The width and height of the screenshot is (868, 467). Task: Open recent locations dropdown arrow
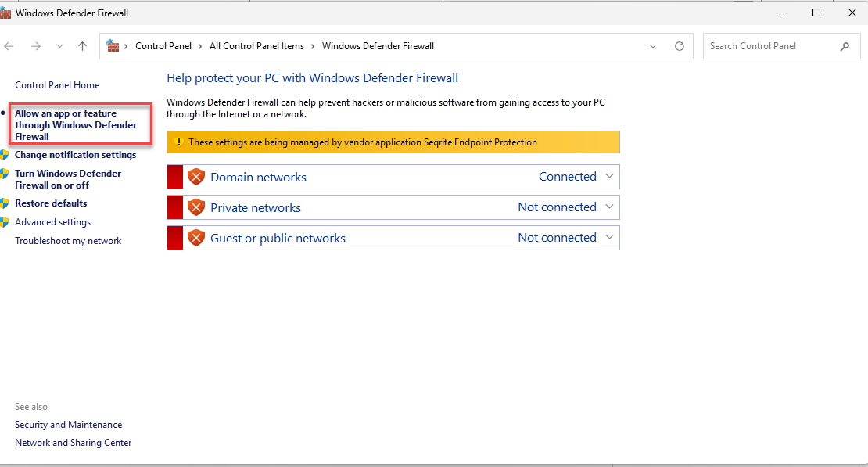click(59, 46)
